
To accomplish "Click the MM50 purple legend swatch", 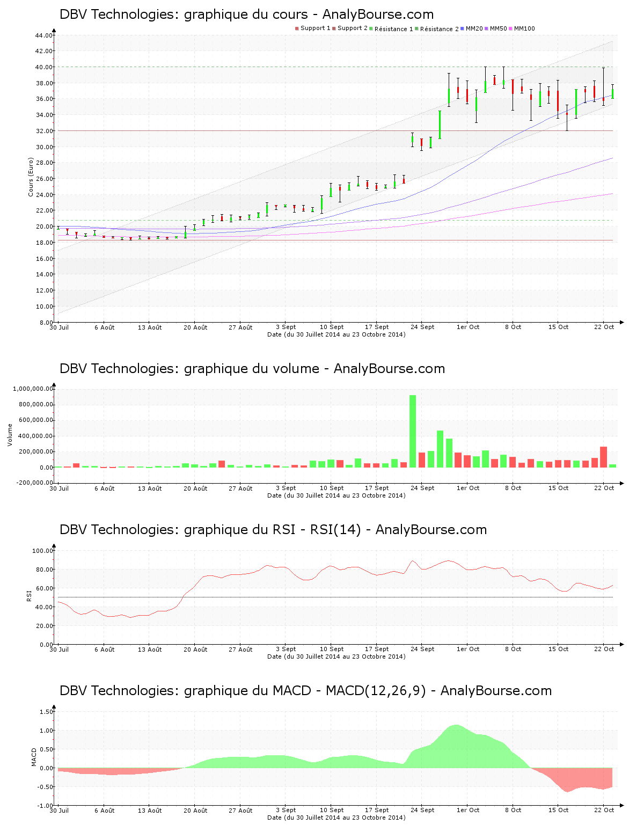I will [x=487, y=28].
